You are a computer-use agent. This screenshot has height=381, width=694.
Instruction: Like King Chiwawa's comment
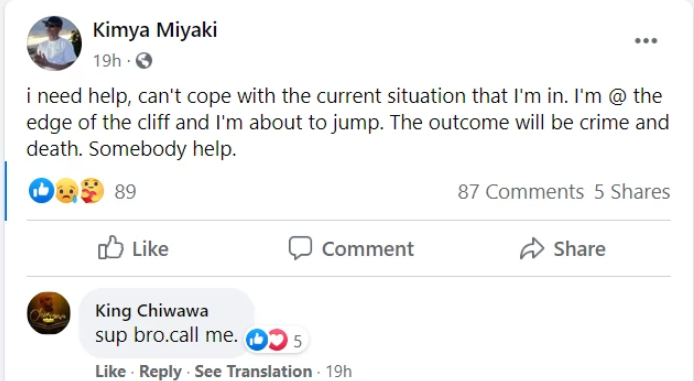click(110, 371)
